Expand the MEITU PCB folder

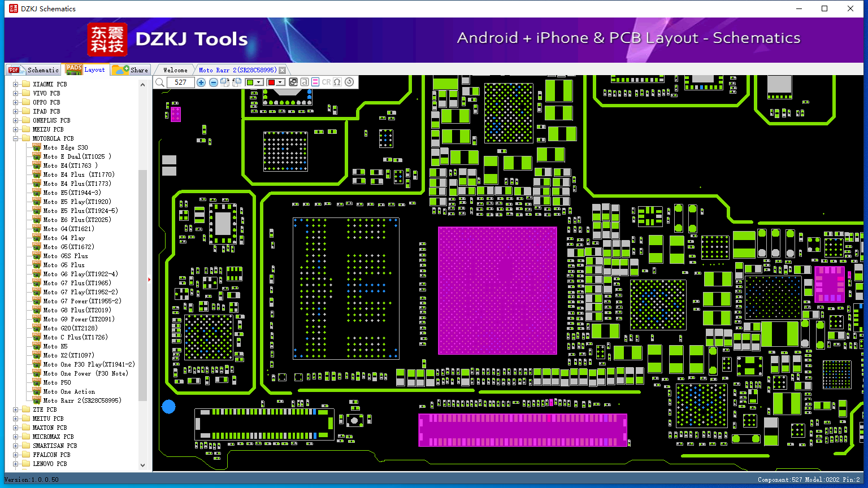coord(16,419)
